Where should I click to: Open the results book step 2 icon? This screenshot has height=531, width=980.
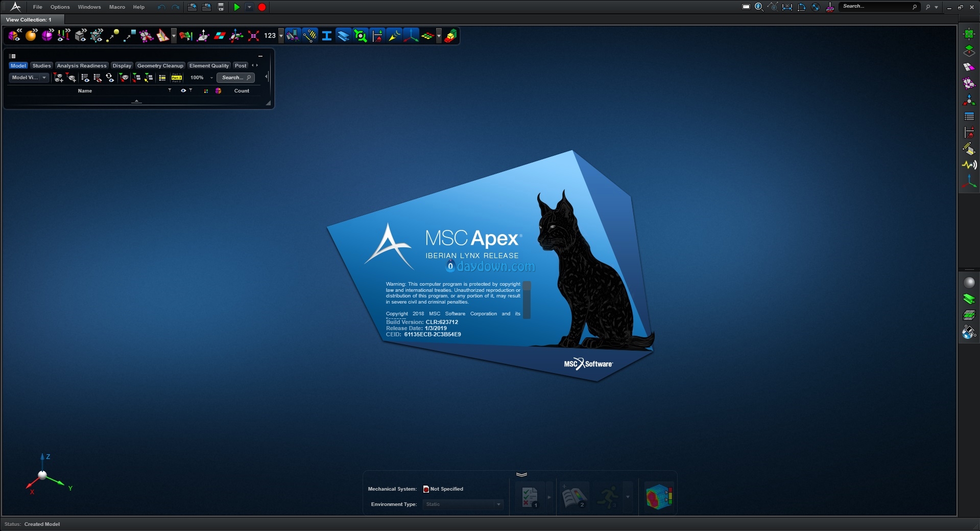(573, 497)
